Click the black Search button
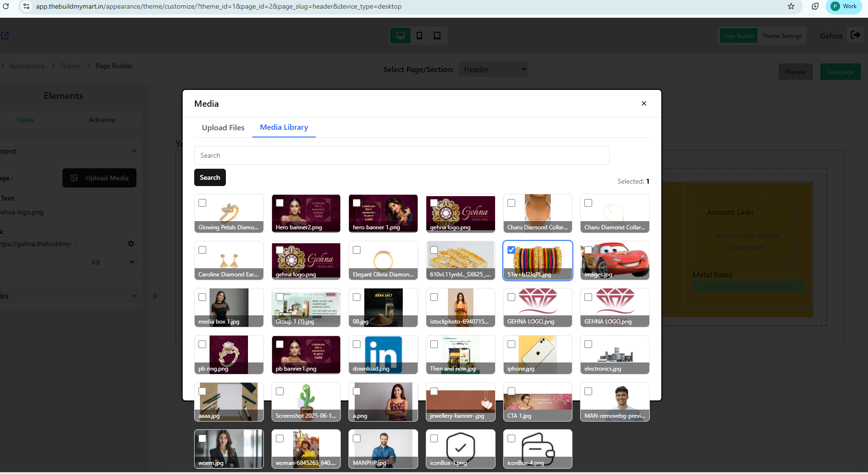Screen dimensions: 868x474 (x=210, y=177)
